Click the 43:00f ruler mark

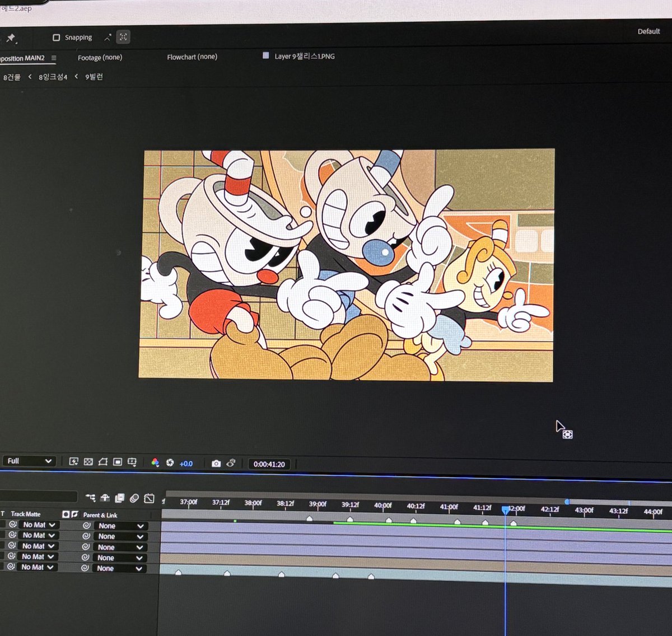(x=584, y=510)
